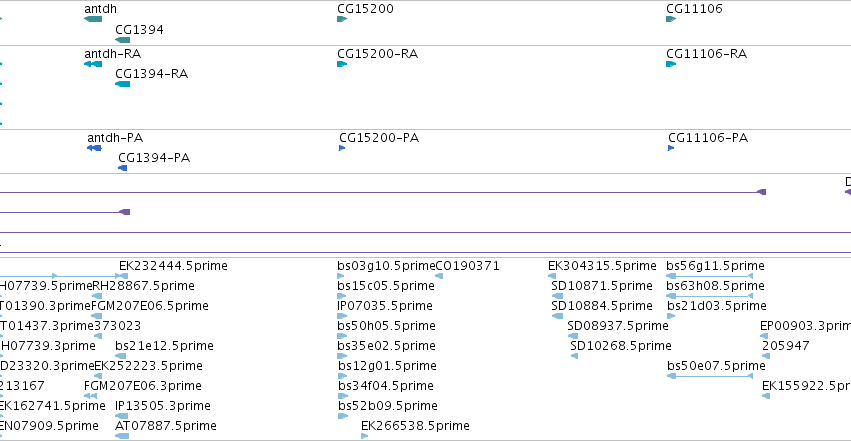Select the antdh gene feature
Screen dimensions: 851x441
[x=93, y=20]
